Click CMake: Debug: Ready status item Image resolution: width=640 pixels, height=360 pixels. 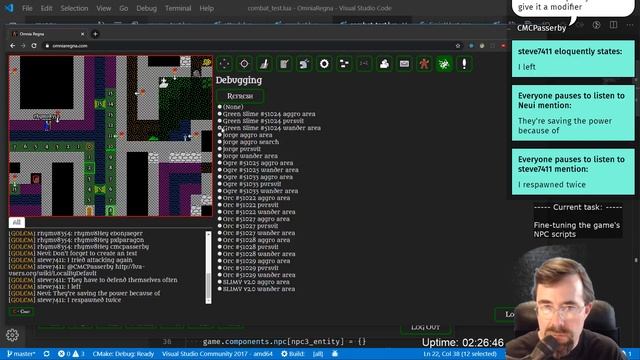click(123, 354)
